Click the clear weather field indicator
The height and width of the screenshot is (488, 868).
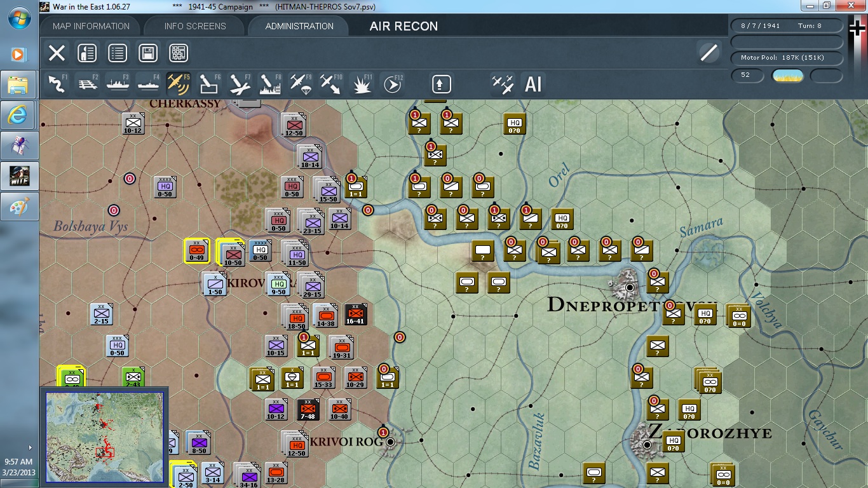(787, 76)
